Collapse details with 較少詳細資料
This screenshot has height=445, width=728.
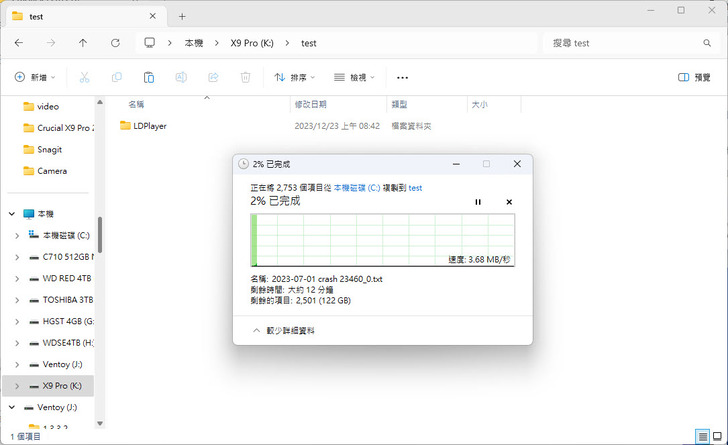283,329
